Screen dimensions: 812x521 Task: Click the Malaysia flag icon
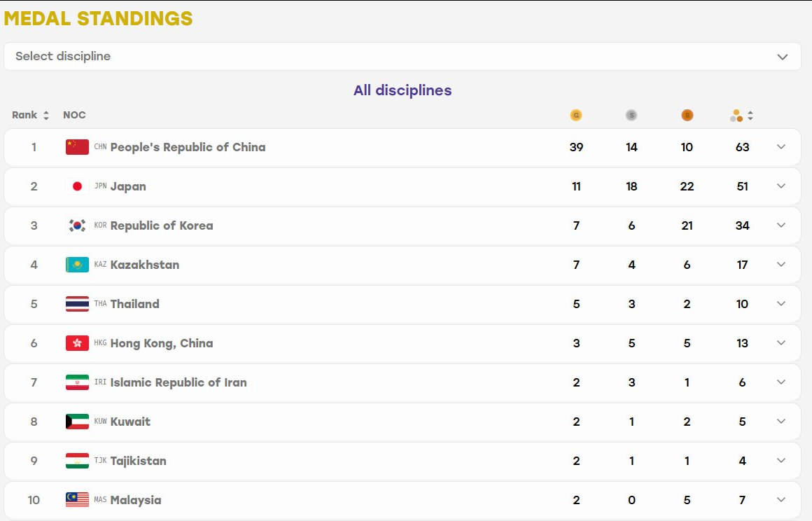(x=77, y=500)
